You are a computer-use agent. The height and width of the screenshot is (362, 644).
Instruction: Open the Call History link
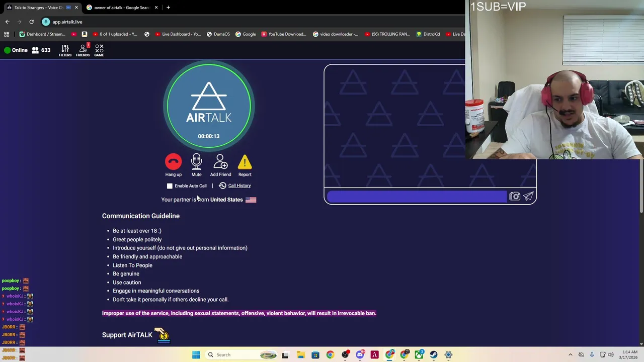[239, 186]
